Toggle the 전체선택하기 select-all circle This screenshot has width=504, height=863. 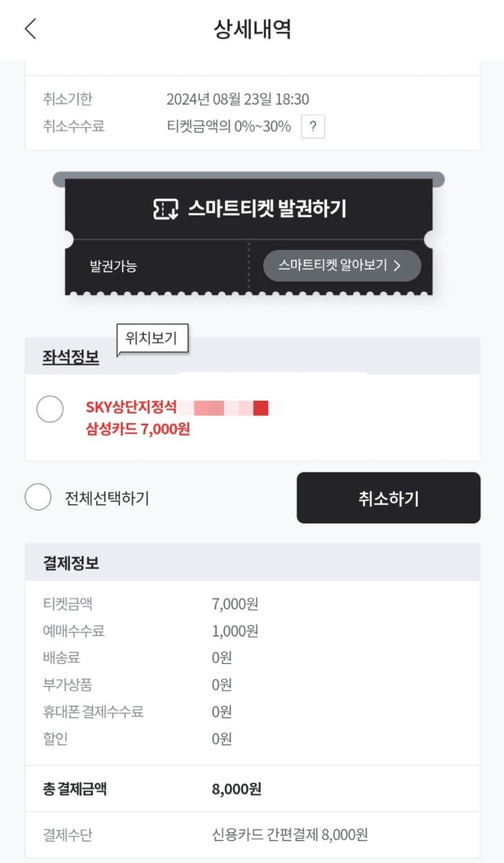[x=38, y=497]
